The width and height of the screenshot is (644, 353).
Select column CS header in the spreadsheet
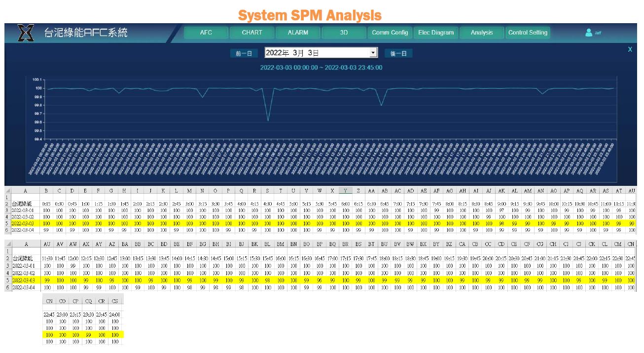pyautogui.click(x=115, y=300)
